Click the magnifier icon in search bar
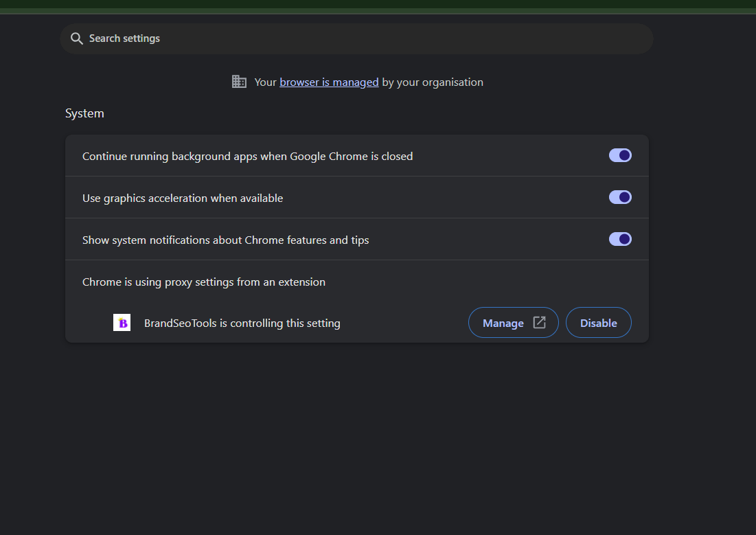This screenshot has height=535, width=756. coord(77,38)
